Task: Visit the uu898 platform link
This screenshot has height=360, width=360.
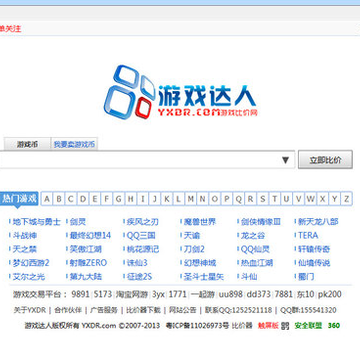Action: pos(231,294)
